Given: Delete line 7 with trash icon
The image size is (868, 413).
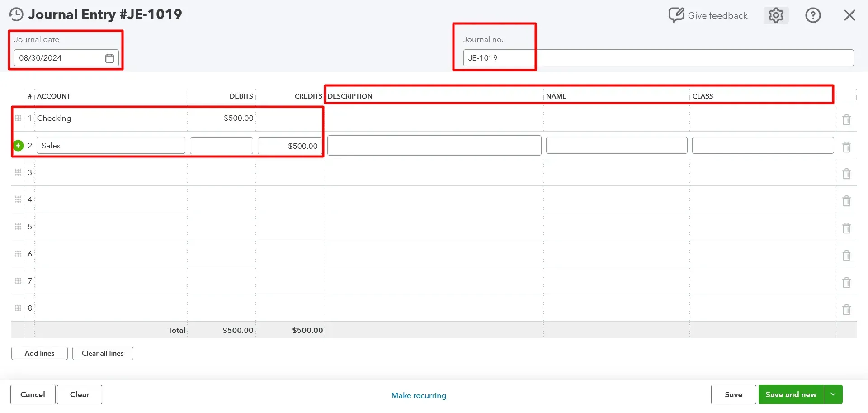Looking at the screenshot, I should click(846, 282).
